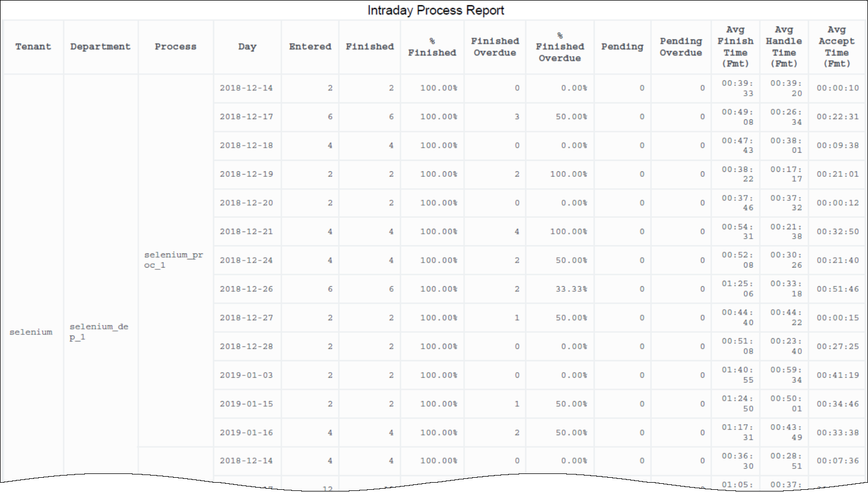Select the Process column header

[175, 47]
